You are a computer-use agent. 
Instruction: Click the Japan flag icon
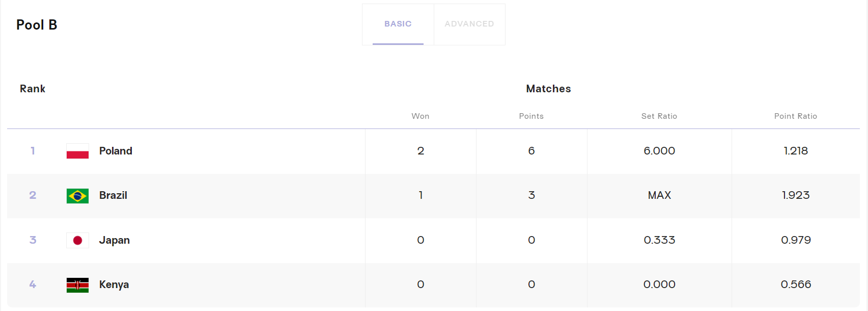click(77, 240)
